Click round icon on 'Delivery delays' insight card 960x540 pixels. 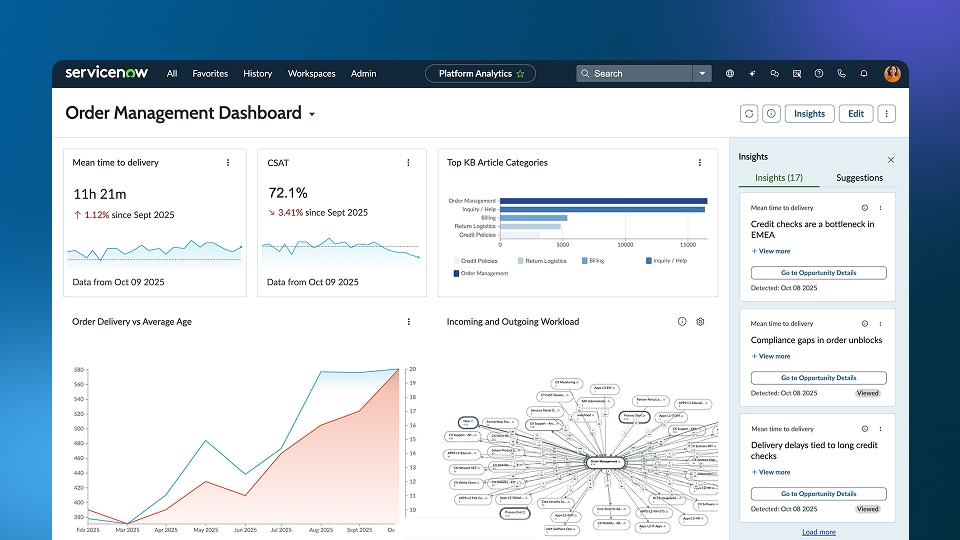864,429
